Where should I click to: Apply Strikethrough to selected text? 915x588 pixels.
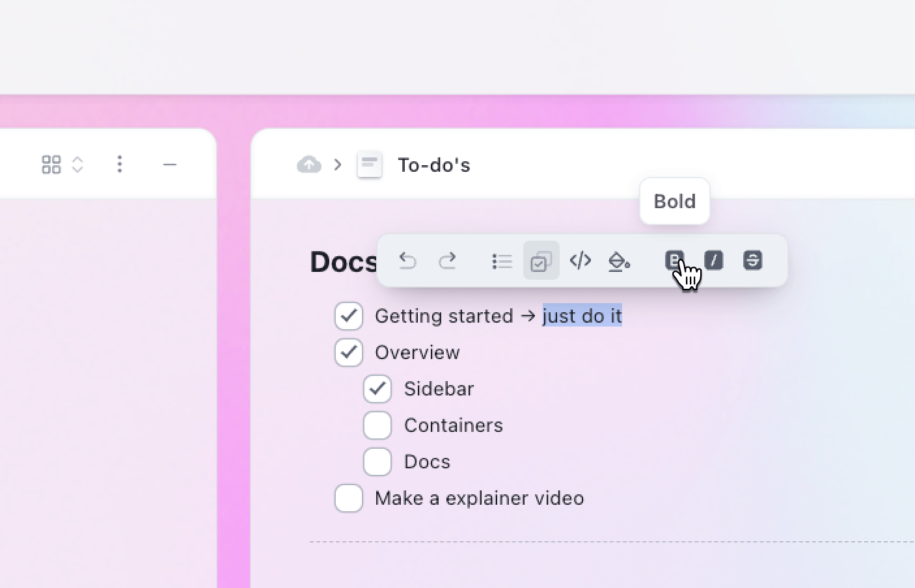[752, 260]
